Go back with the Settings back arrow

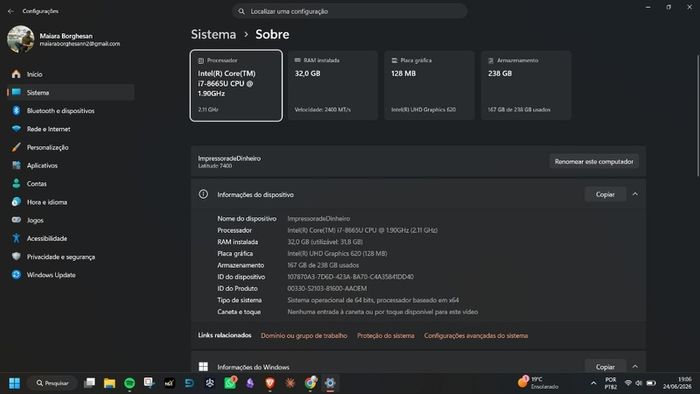[x=11, y=11]
